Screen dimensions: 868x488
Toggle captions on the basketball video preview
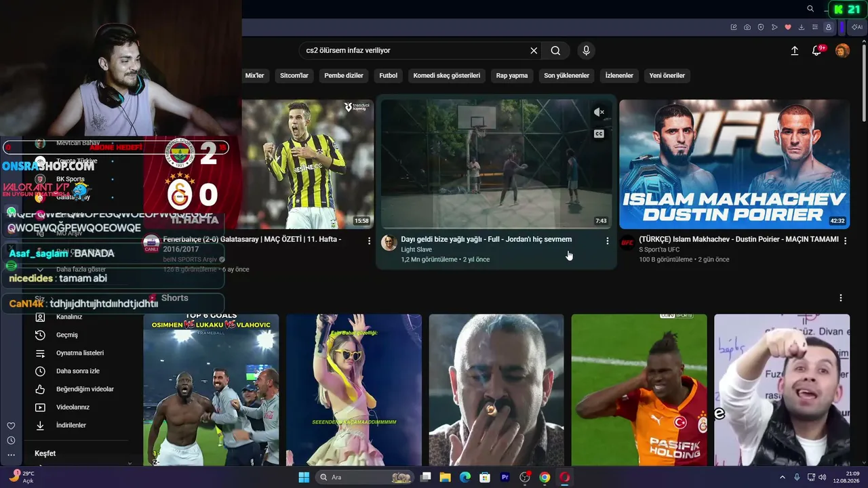tap(599, 134)
